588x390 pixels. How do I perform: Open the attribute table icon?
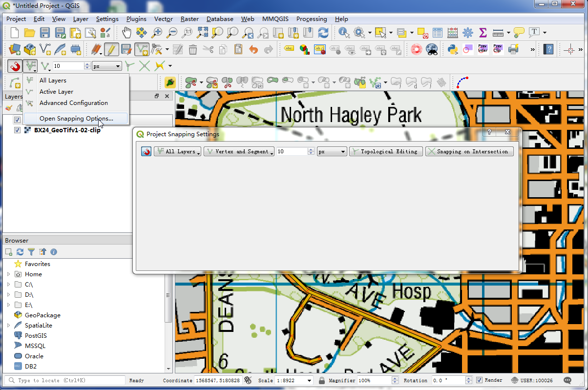point(438,33)
